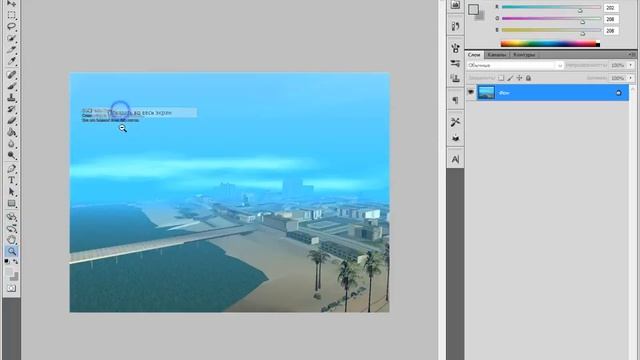Click the blue value field in Color panel
Image resolution: width=640 pixels, height=360 pixels.
pyautogui.click(x=611, y=31)
